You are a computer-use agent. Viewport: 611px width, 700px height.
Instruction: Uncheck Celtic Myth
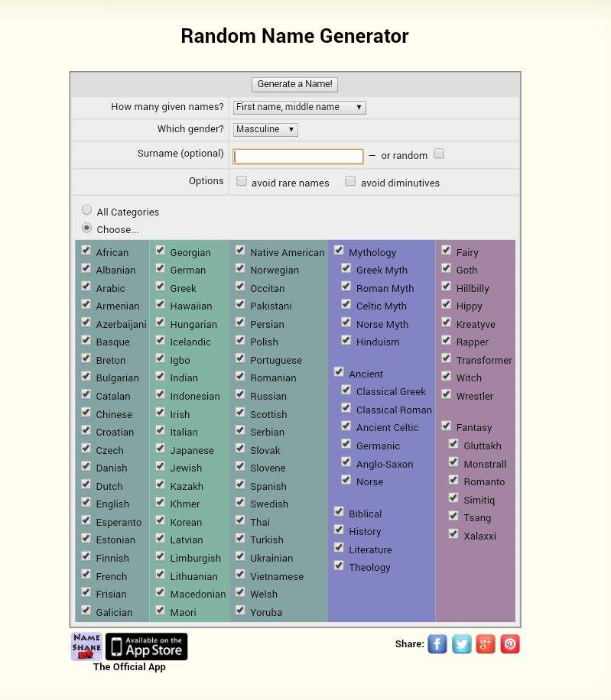point(346,304)
